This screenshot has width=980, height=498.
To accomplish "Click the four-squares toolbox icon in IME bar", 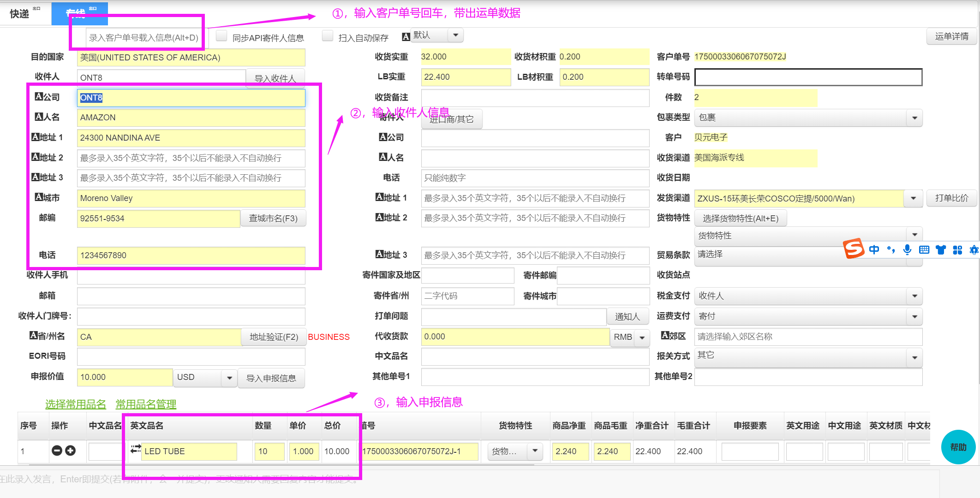I will (x=957, y=250).
